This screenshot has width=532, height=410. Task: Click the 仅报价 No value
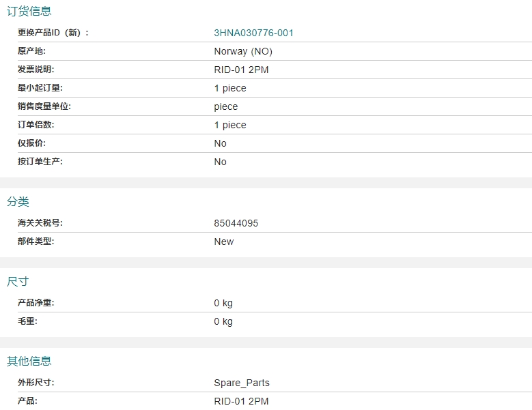click(x=220, y=143)
